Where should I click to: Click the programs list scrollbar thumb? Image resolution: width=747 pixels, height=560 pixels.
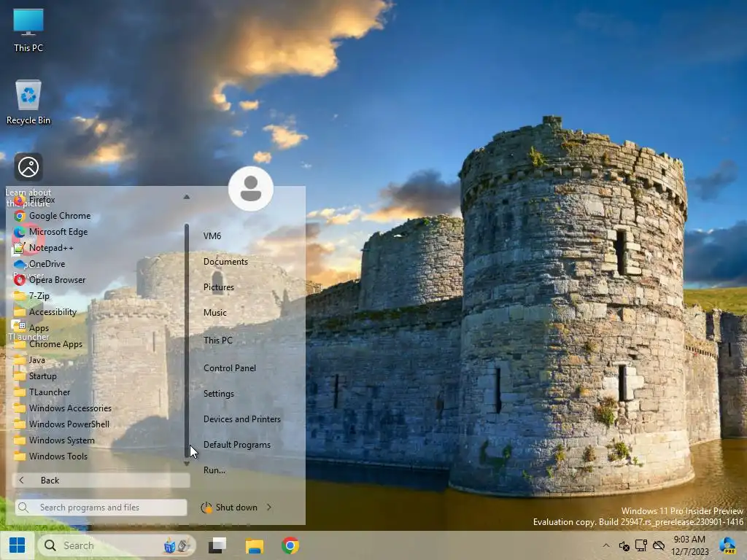click(187, 341)
